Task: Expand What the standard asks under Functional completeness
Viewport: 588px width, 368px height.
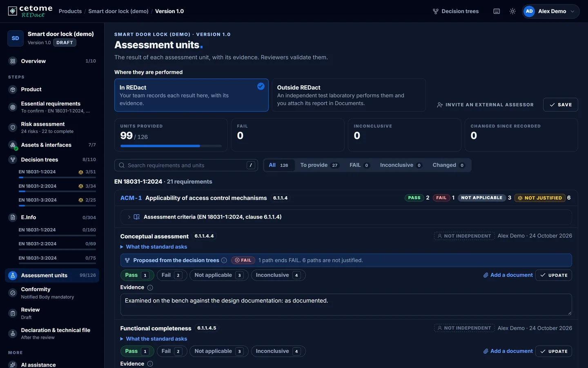Action: pos(154,339)
